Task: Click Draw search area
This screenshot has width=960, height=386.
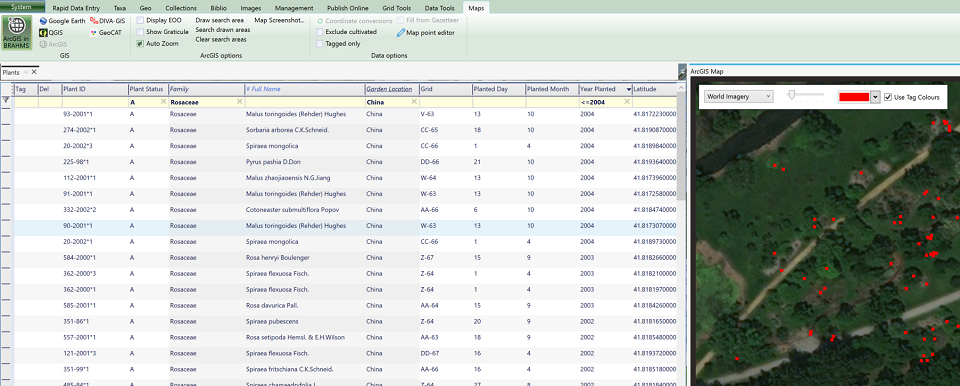Action: tap(219, 20)
